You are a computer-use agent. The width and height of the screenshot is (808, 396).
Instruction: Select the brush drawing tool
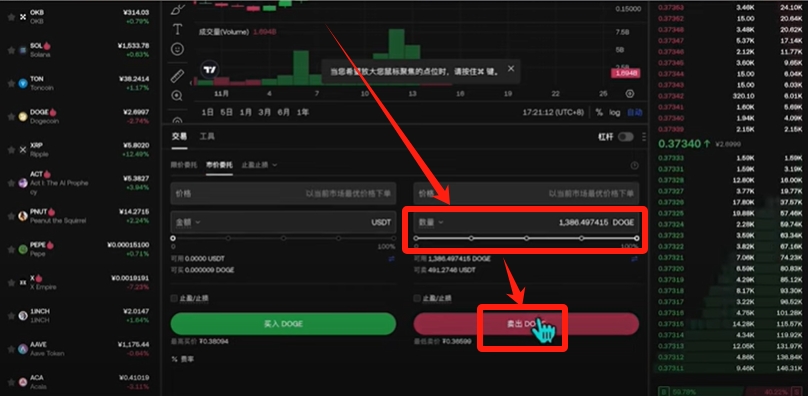coord(177,9)
